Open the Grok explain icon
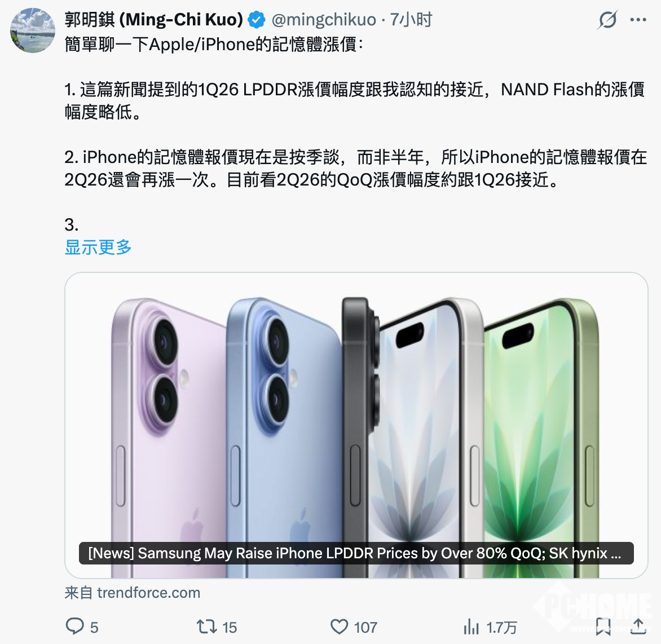The image size is (661, 644). pos(607,20)
